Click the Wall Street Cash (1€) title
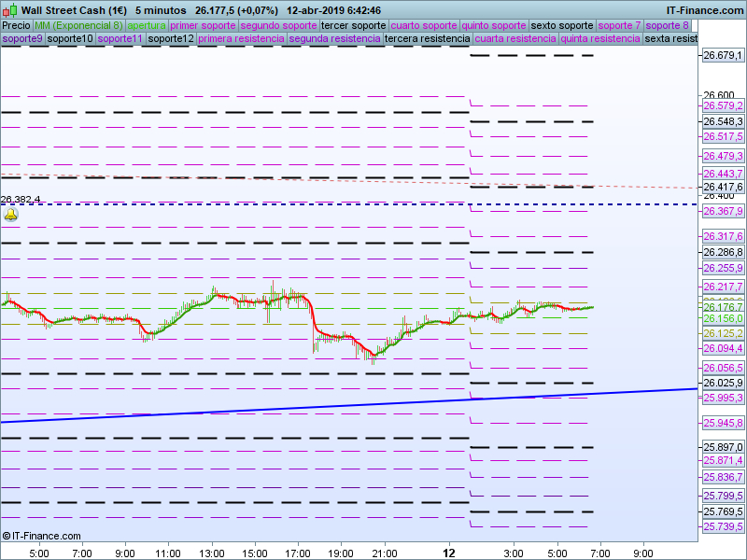This screenshot has height=560, width=747. 74,10
